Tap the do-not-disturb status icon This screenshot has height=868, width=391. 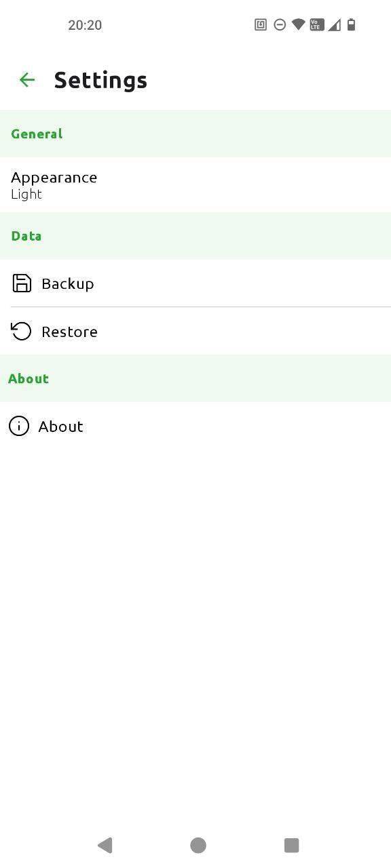tap(279, 24)
